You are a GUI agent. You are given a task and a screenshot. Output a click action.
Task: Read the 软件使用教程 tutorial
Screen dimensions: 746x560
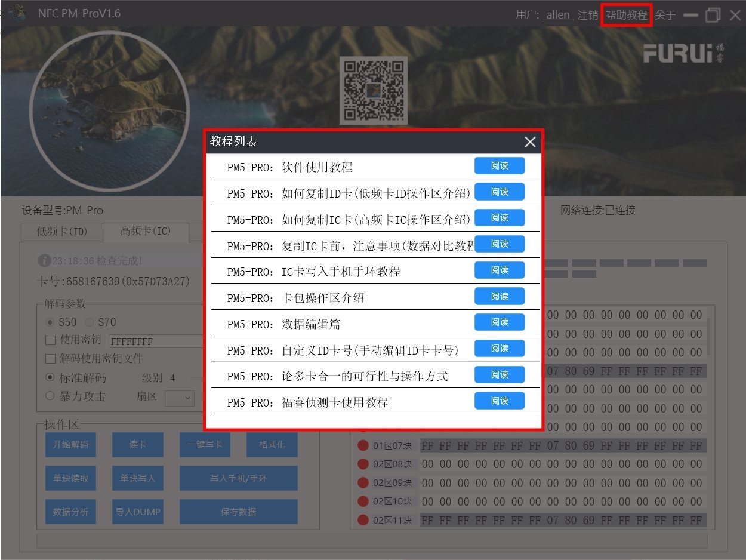500,166
